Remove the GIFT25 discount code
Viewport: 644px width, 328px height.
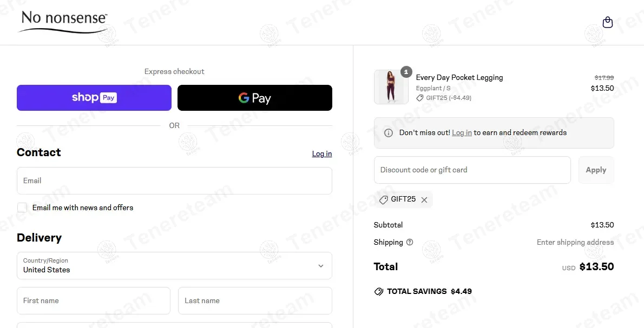(x=424, y=200)
